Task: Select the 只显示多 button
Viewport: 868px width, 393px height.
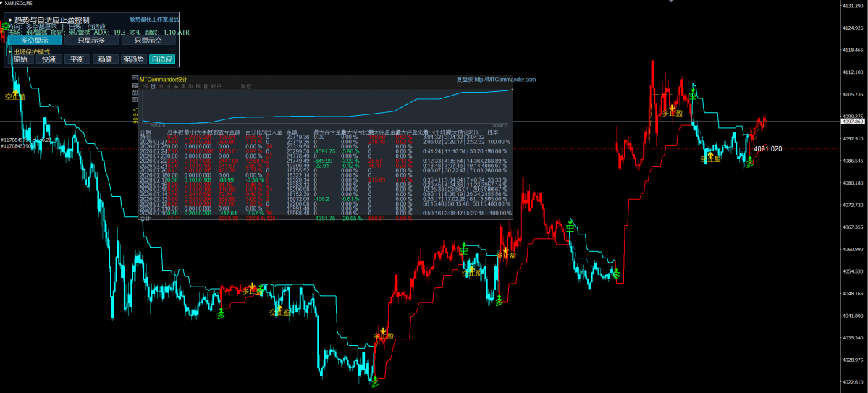Action: click(x=90, y=40)
